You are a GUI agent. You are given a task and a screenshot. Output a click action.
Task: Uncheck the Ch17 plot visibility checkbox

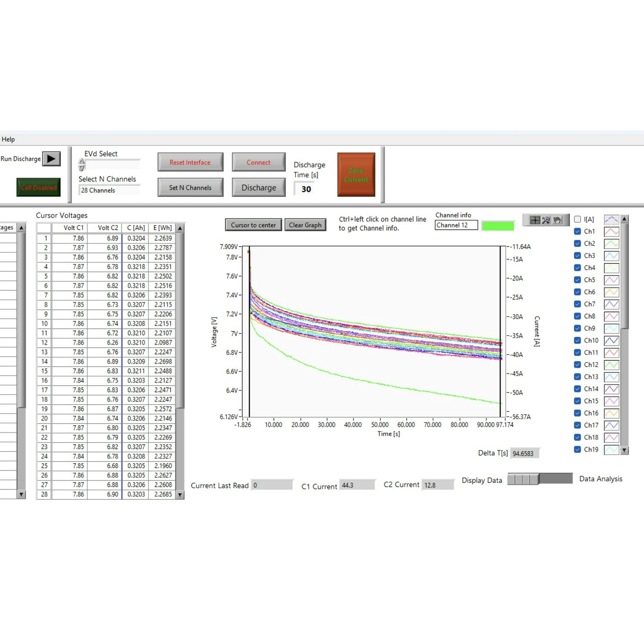pos(577,425)
